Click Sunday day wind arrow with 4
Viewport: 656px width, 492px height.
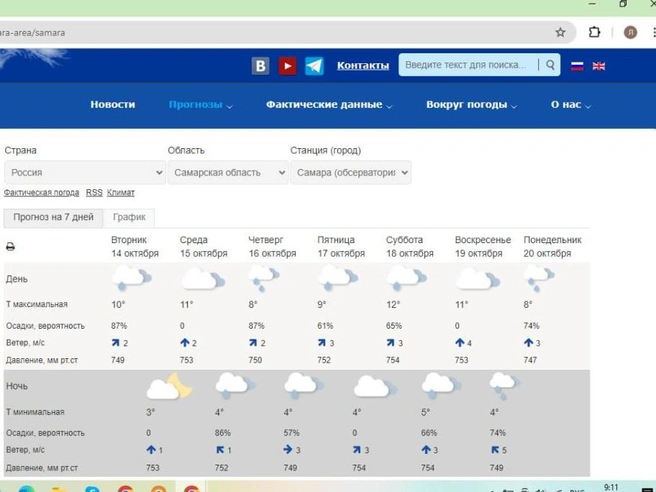point(460,343)
